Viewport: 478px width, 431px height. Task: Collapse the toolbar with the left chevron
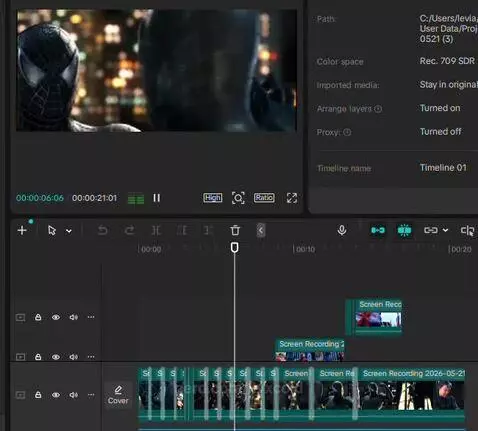pyautogui.click(x=261, y=230)
